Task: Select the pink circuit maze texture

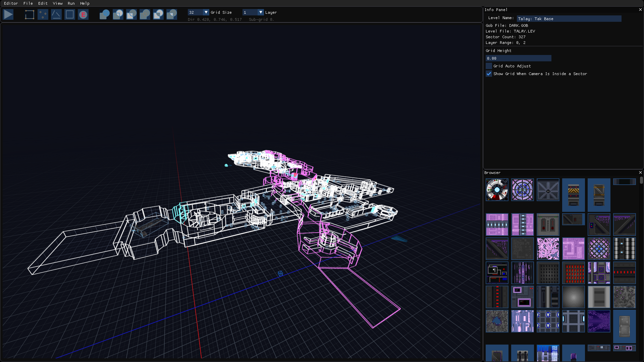Action: coord(574,249)
